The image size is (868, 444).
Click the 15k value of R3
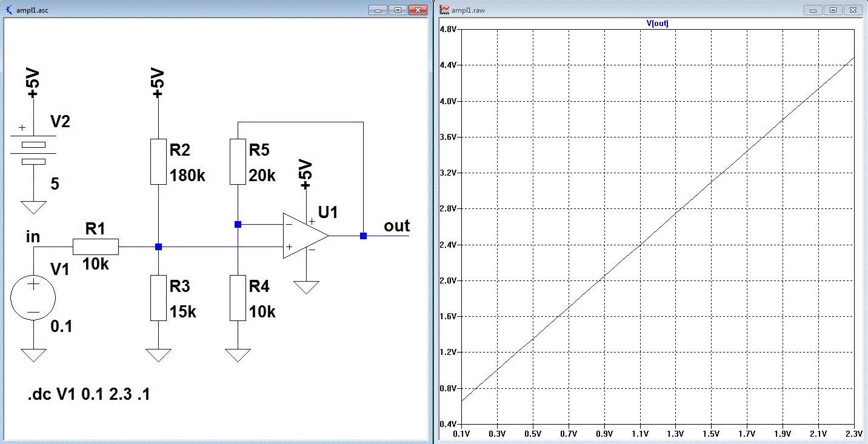coord(182,312)
